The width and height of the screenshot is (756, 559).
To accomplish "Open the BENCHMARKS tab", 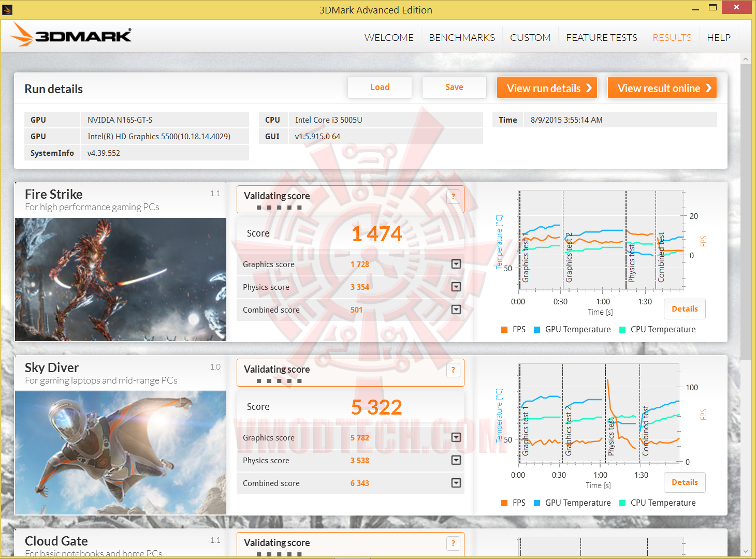I will [462, 38].
